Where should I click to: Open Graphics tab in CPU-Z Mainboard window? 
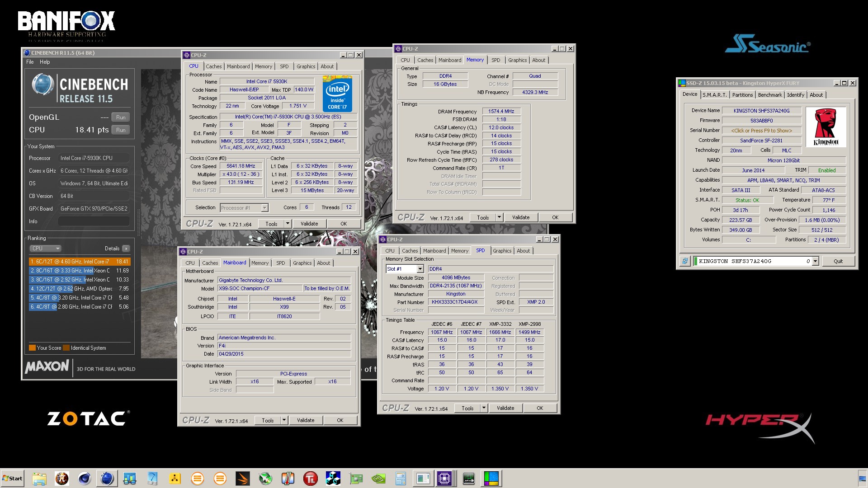pyautogui.click(x=302, y=263)
